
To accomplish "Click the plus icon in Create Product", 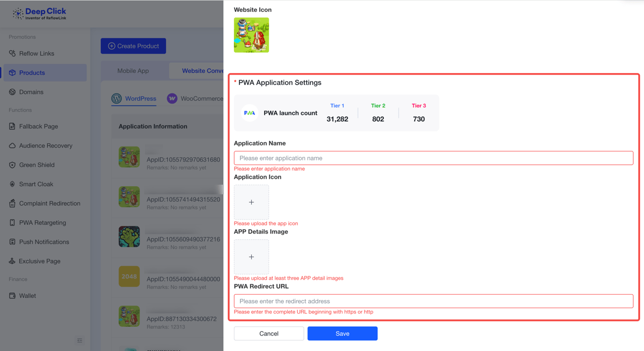I will (112, 46).
